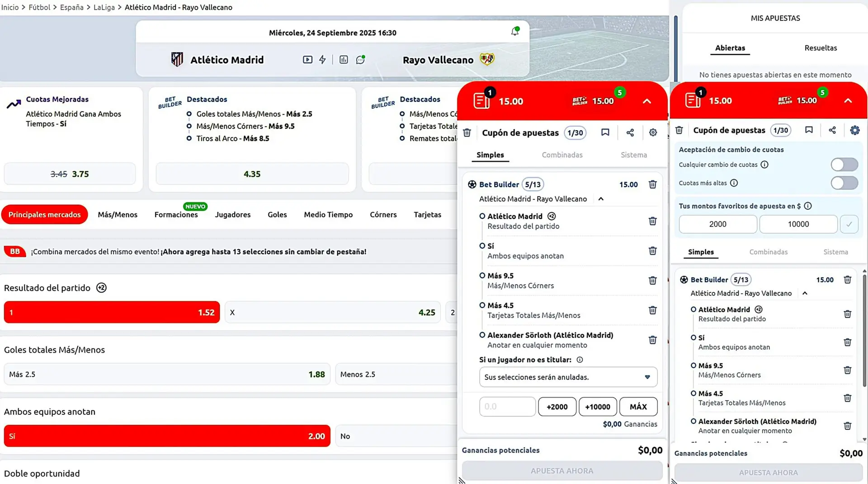868x484 pixels.
Task: Collapse the left betting slip with the header chevron
Action: click(647, 101)
